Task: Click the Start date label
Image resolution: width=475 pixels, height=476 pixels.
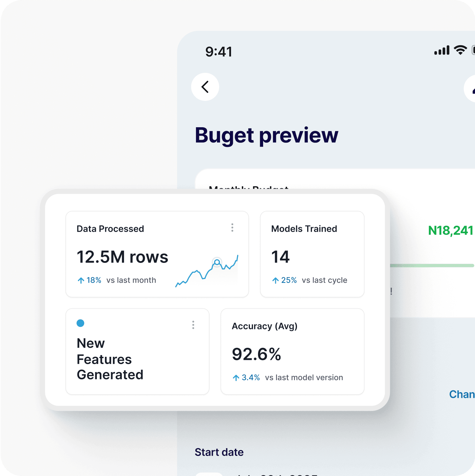Action: point(219,452)
